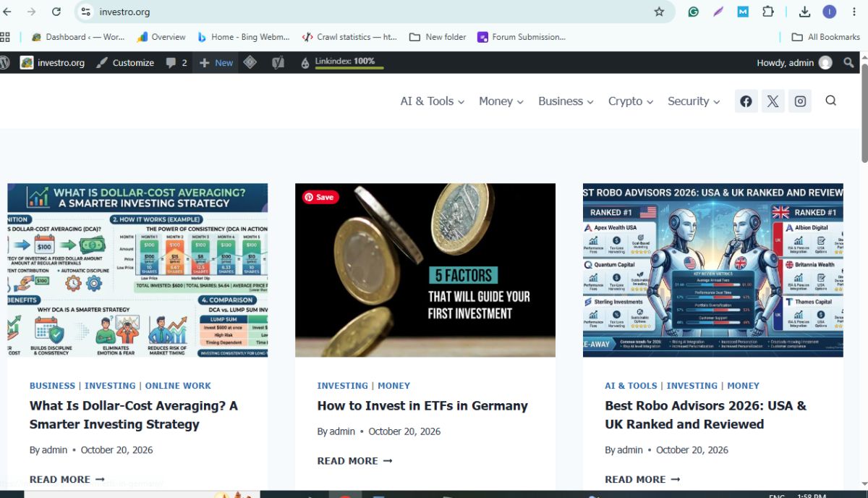Visit the site's X (Twitter) icon
868x498 pixels.
point(773,101)
